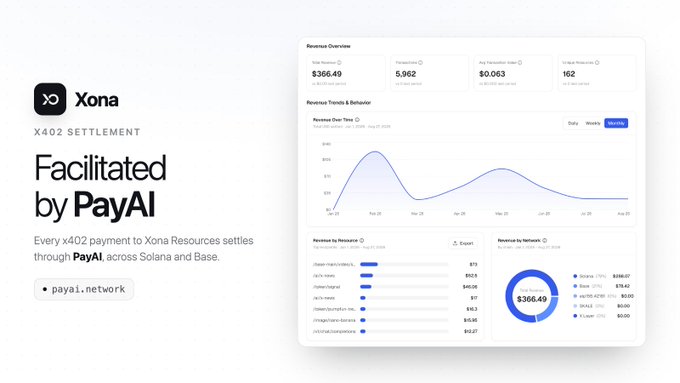Click the Revenue Trends & Behavior heading
Image resolution: width=680 pixels, height=383 pixels.
[339, 103]
